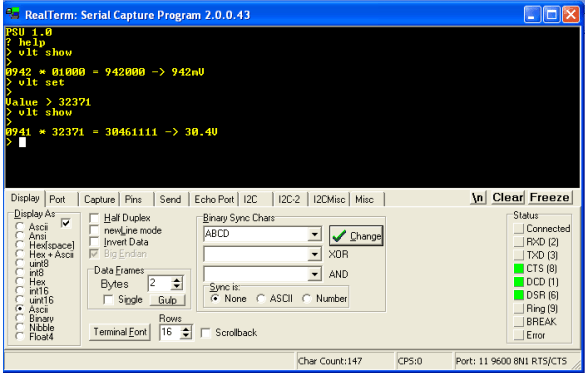The height and width of the screenshot is (376, 587).
Task: Select Hex + Ascii display mode
Action: click(x=19, y=254)
